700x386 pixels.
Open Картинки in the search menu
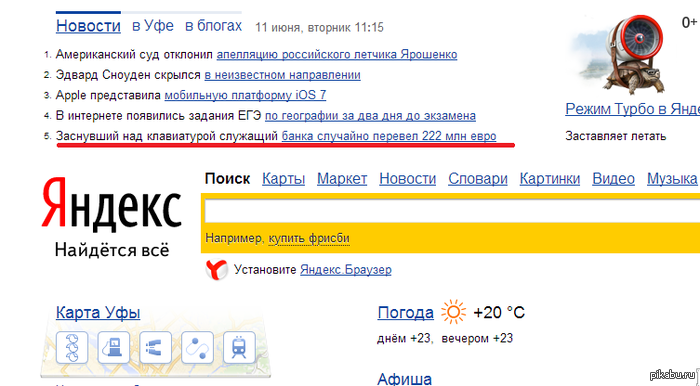coord(550,179)
